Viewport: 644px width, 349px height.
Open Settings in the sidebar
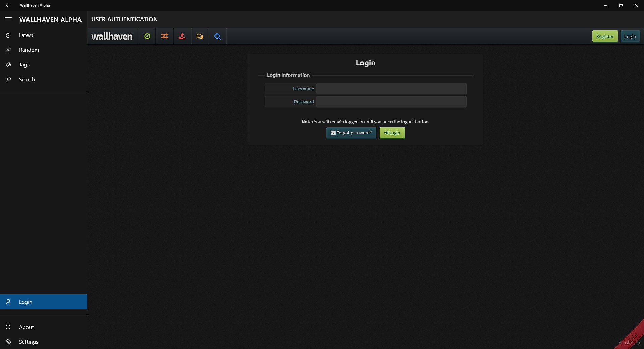tap(44, 342)
